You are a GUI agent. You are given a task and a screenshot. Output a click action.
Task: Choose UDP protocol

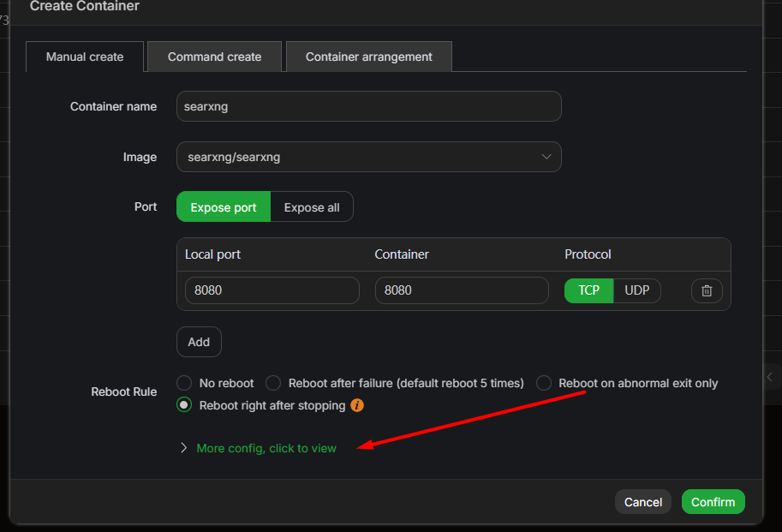coord(637,290)
